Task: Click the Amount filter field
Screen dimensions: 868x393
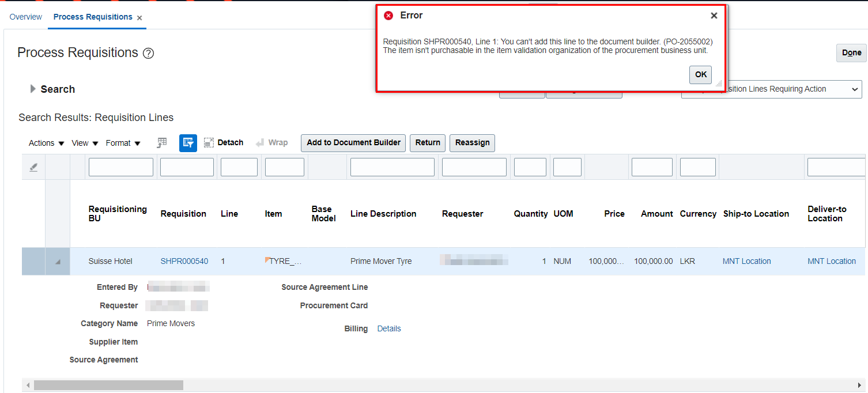Action: coord(652,167)
